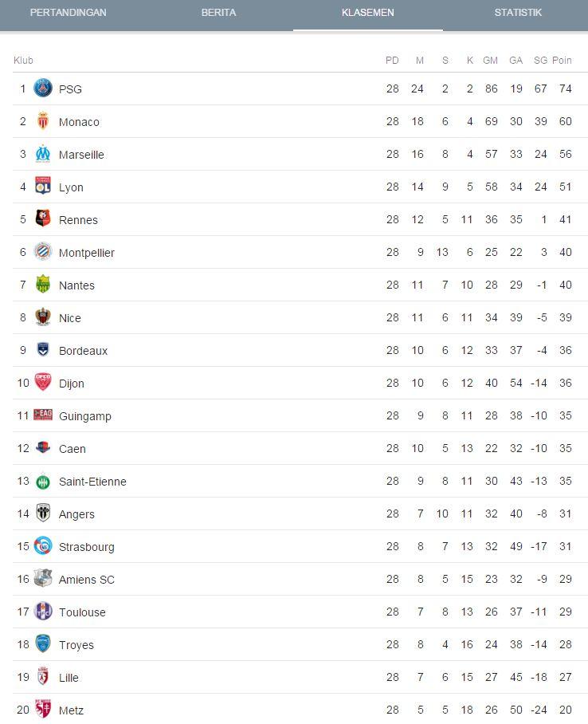Image resolution: width=588 pixels, height=724 pixels.
Task: Click the Montpellier club logo
Action: pyautogui.click(x=43, y=252)
